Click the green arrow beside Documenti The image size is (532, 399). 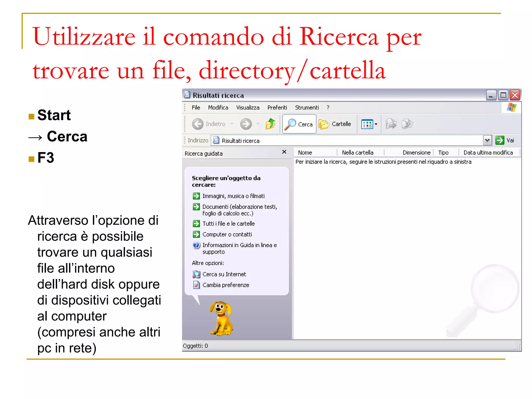pos(196,207)
